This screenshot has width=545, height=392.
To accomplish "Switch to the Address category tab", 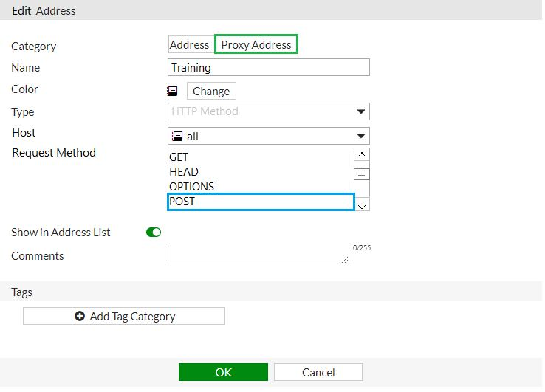I will tap(190, 45).
